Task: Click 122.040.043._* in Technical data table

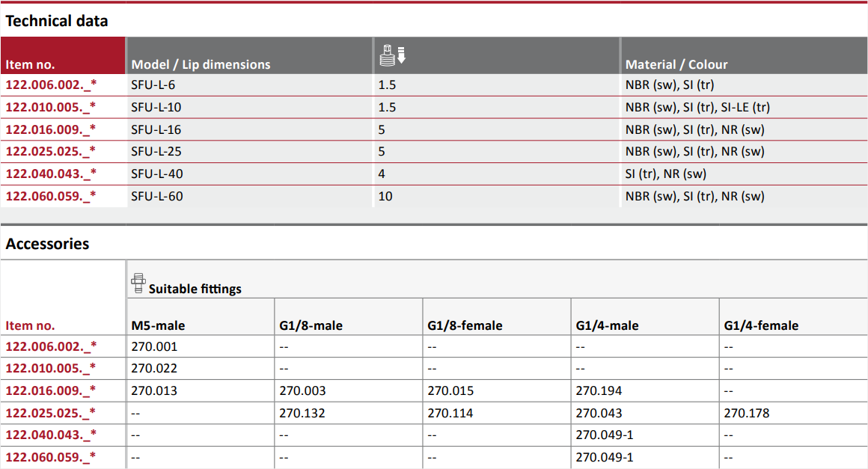Action: point(51,174)
